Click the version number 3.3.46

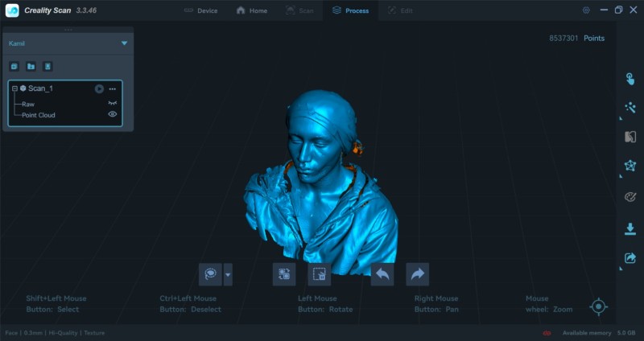86,10
